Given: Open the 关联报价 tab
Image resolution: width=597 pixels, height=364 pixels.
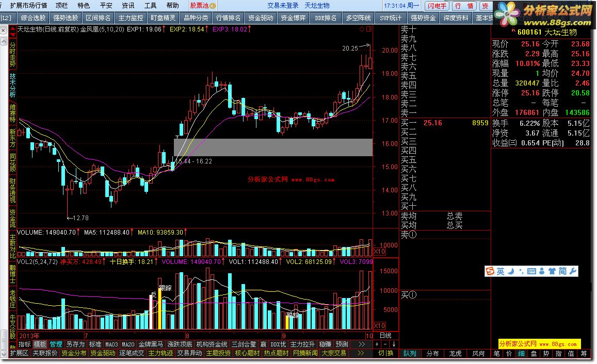Looking at the screenshot, I should point(45,353).
